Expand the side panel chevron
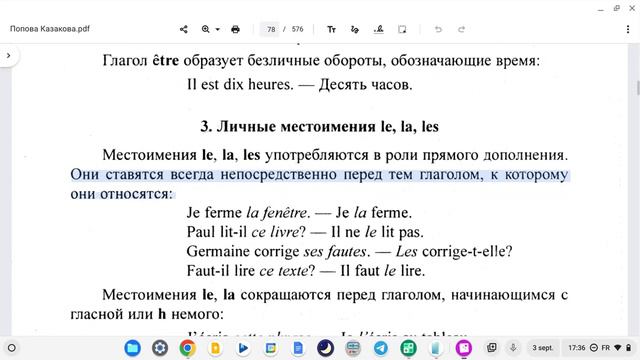The height and width of the screenshot is (360, 640). 9,56
